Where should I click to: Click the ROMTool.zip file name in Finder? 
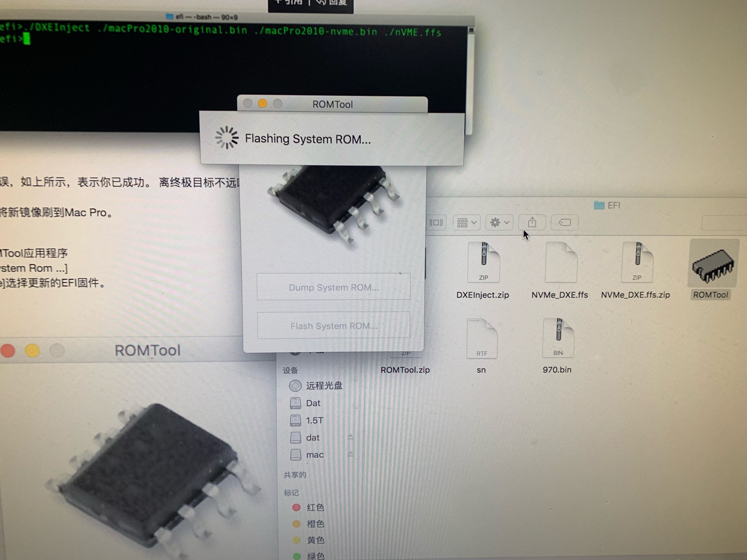(x=405, y=370)
